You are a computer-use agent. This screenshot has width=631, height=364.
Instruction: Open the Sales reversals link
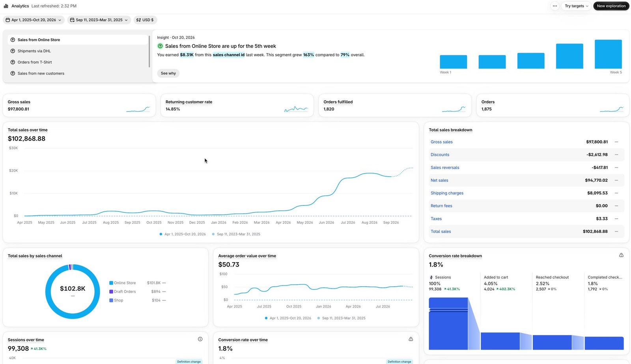pos(445,168)
